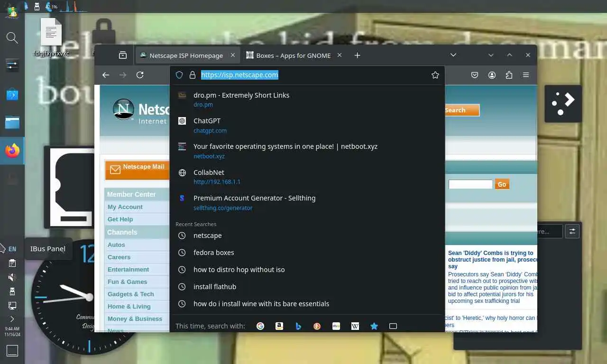Image resolution: width=607 pixels, height=364 pixels.
Task: Click the padlock site security icon
Action: tap(193, 75)
